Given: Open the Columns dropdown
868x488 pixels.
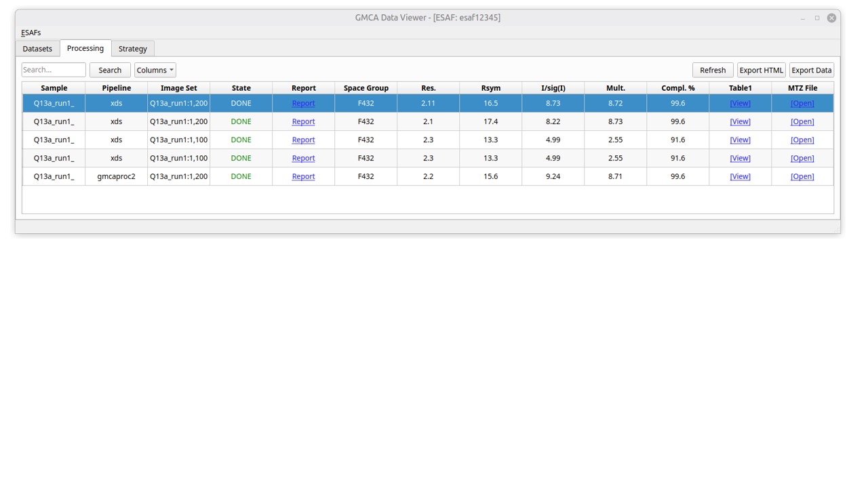Looking at the screenshot, I should coord(155,70).
